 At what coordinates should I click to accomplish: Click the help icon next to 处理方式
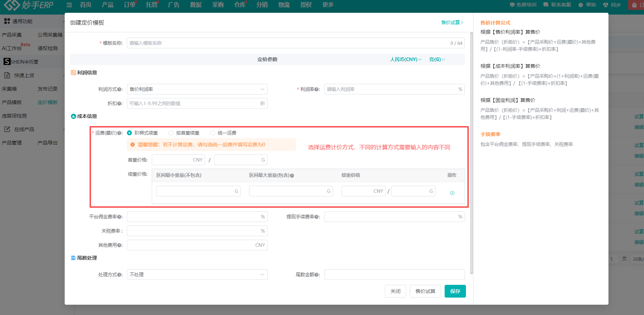click(120, 275)
